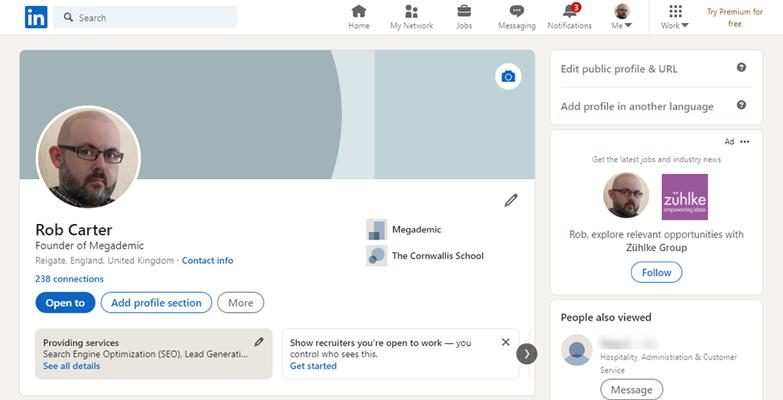Follow Zühlke Group
This screenshot has width=783, height=400.
click(x=656, y=272)
